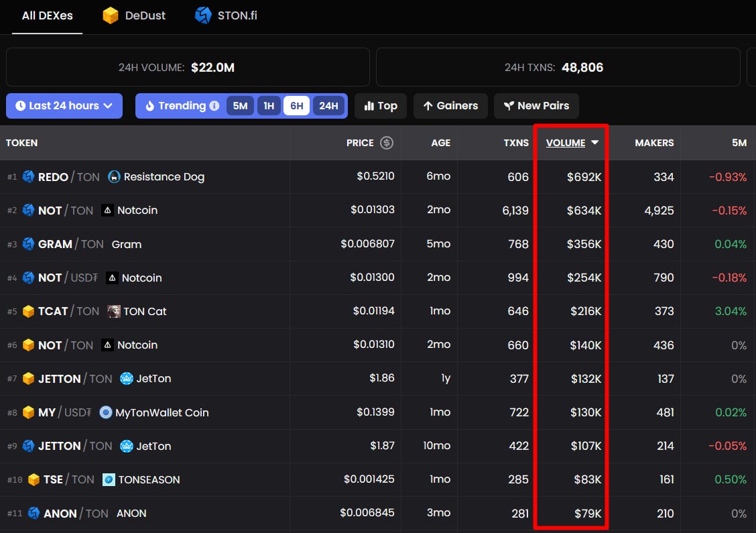Viewport: 756px width, 533px height.
Task: Click the Notcoin token icon in row #6
Action: point(107,345)
